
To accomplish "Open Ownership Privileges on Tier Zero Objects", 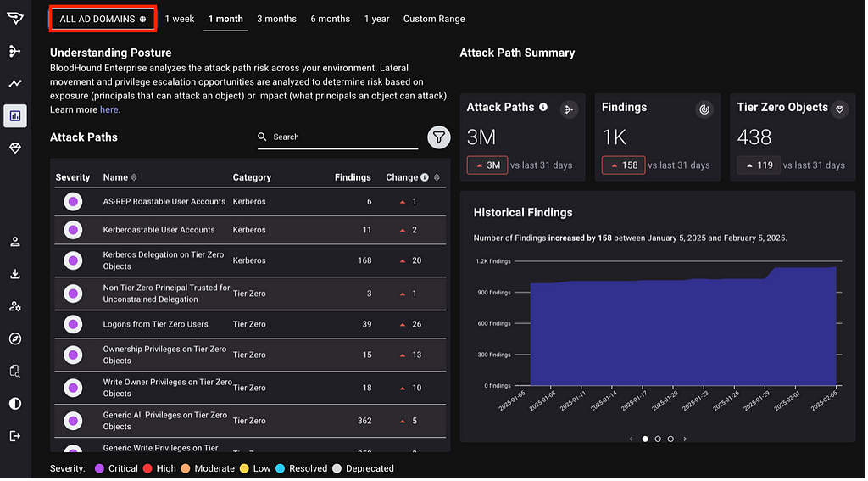I will [250, 355].
